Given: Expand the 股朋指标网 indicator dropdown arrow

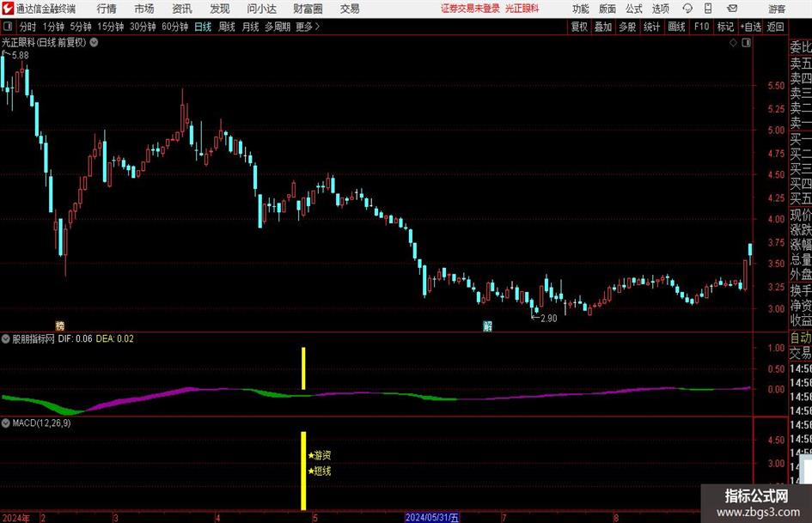Looking at the screenshot, I should [x=6, y=338].
